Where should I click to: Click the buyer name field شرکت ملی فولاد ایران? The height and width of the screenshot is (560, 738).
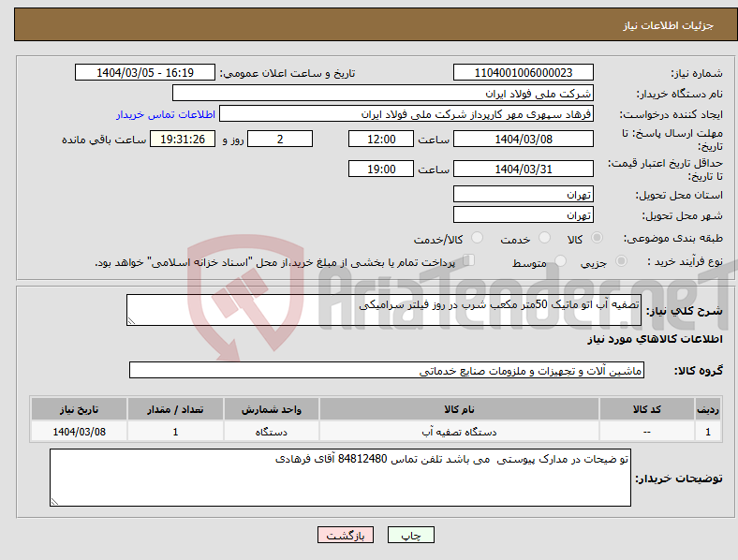[383, 93]
